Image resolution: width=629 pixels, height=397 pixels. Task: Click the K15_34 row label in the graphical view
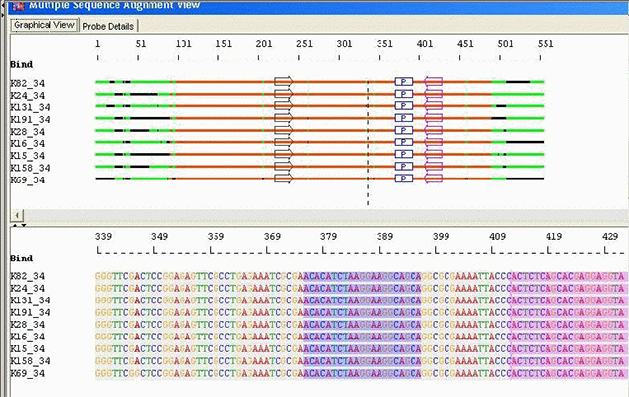point(28,156)
